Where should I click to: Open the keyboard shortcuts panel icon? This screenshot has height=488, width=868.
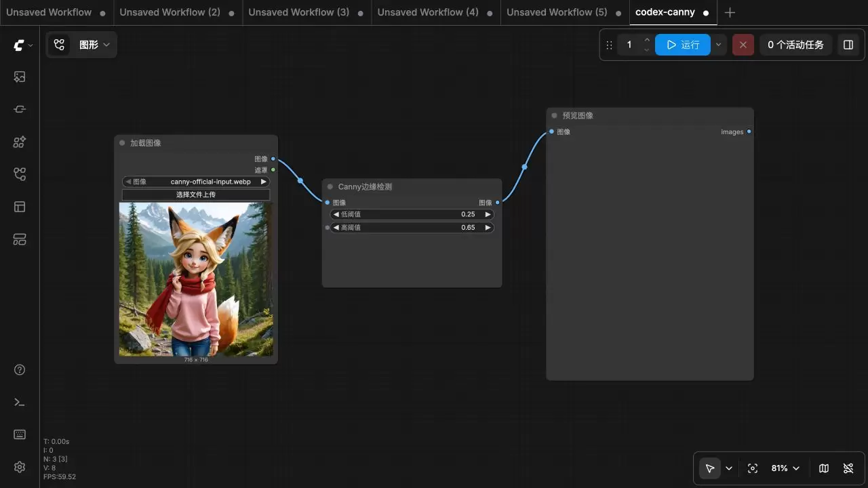[20, 434]
